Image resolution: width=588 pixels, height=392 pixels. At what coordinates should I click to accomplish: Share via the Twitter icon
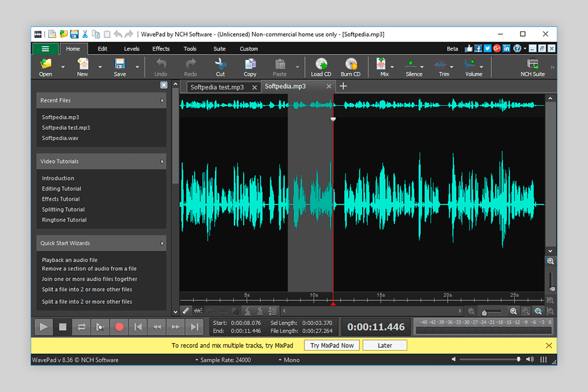[x=487, y=48]
